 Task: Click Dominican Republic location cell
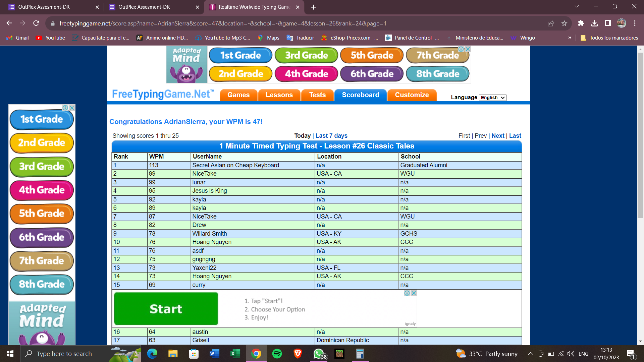pos(357,340)
